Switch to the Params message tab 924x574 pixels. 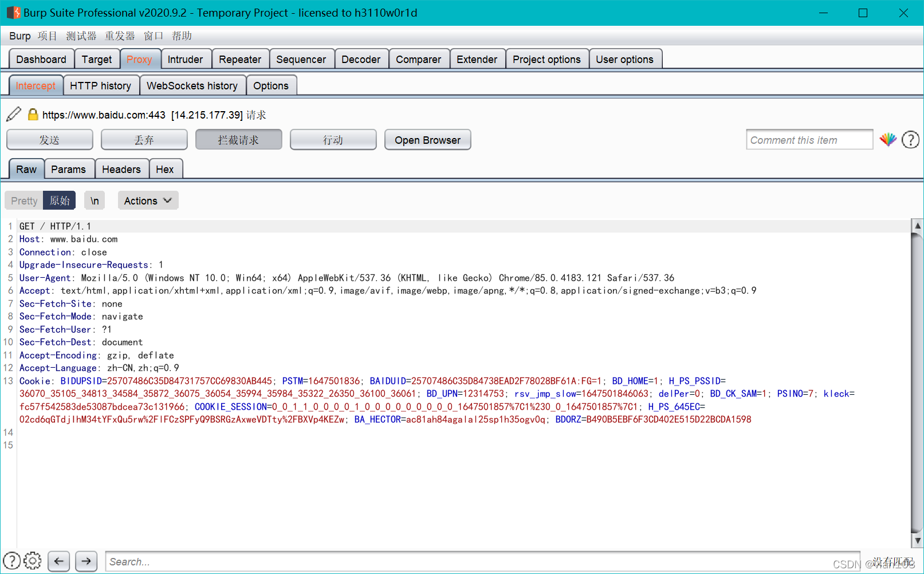[68, 169]
